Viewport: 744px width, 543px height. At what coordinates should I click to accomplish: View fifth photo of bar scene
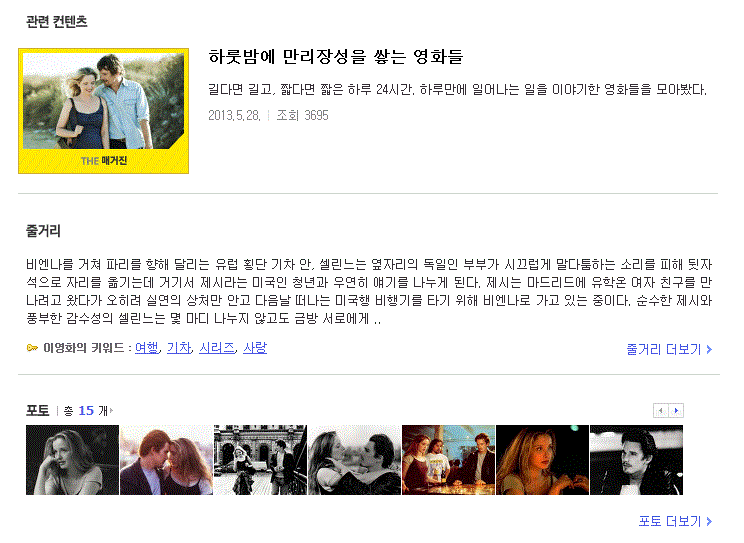click(448, 460)
